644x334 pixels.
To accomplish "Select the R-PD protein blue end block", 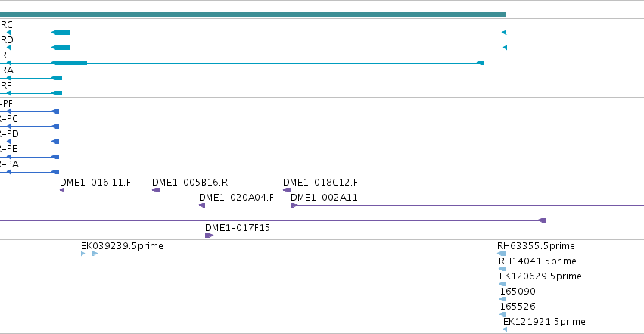I will click(55, 142).
